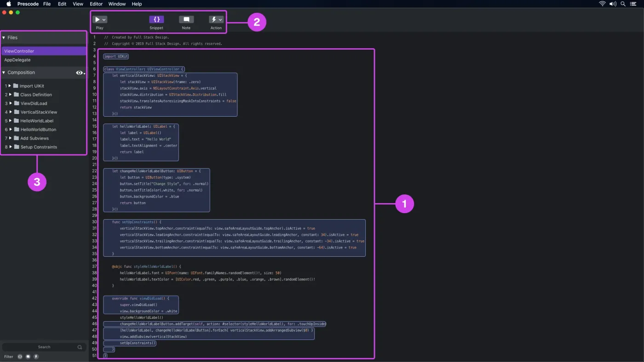Toggle the note filter icon

pos(28,356)
